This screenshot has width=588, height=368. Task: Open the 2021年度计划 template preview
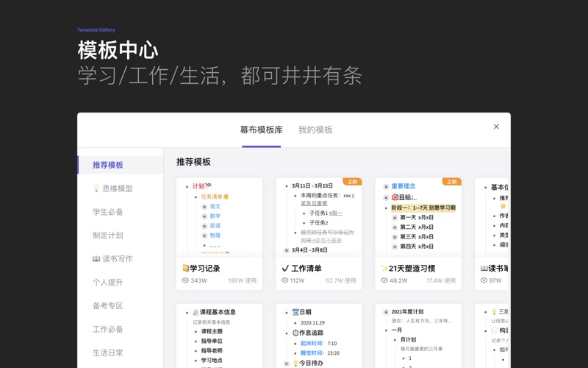417,336
